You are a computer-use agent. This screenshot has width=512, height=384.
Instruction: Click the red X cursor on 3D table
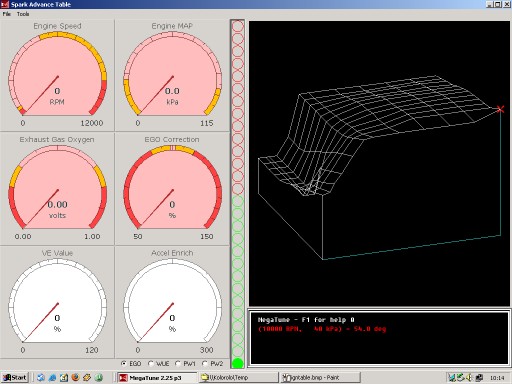[x=500, y=109]
